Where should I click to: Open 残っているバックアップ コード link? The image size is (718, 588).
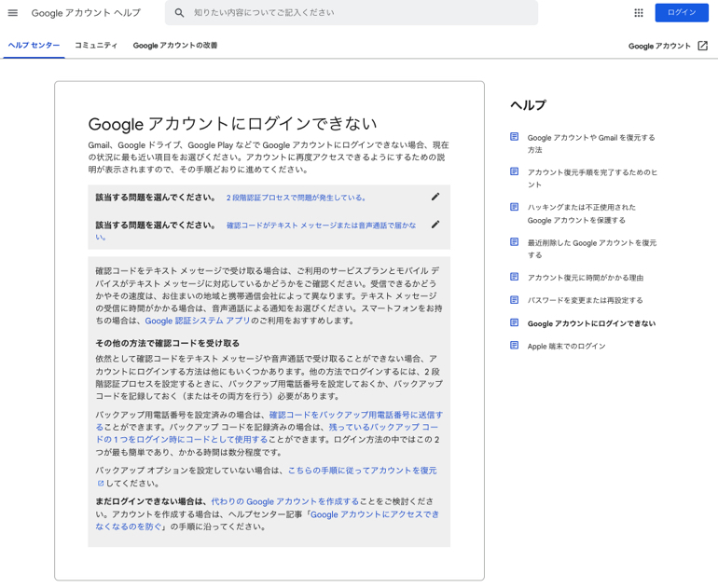pos(383,428)
